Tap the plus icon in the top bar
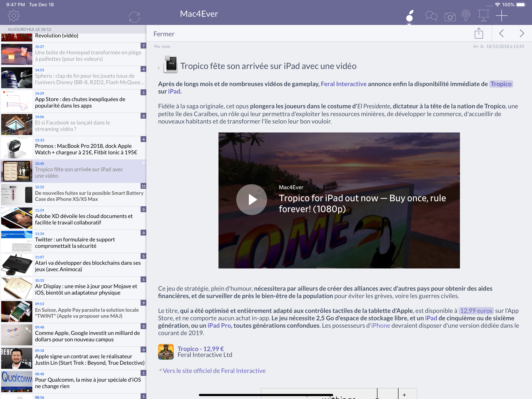Image resolution: width=532 pixels, height=399 pixels. pyautogui.click(x=502, y=16)
